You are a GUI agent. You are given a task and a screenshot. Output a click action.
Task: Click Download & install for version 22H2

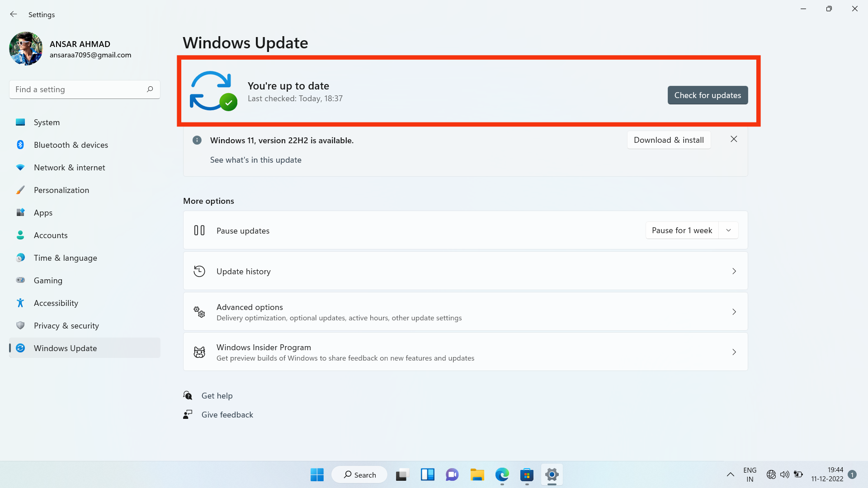(669, 140)
